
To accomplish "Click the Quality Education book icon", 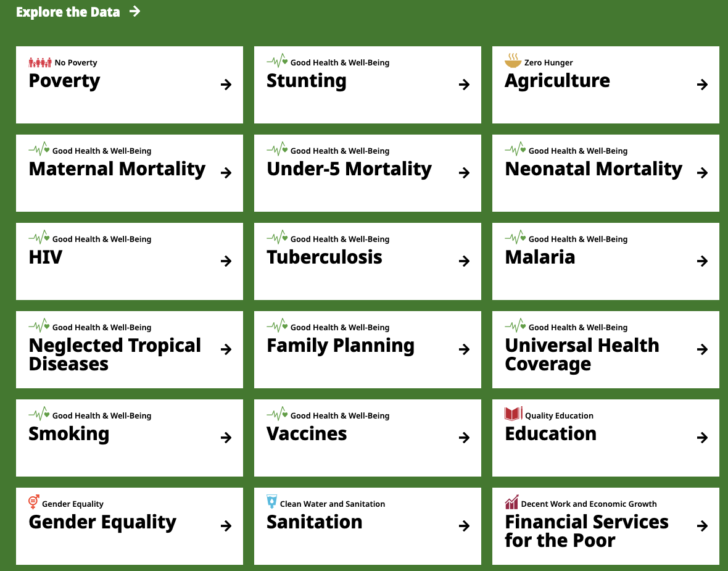I will click(513, 414).
